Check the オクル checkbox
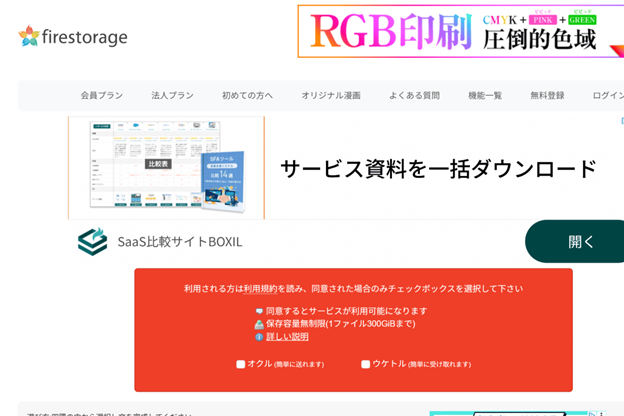Viewport: 624px width, 416px height. click(x=240, y=364)
